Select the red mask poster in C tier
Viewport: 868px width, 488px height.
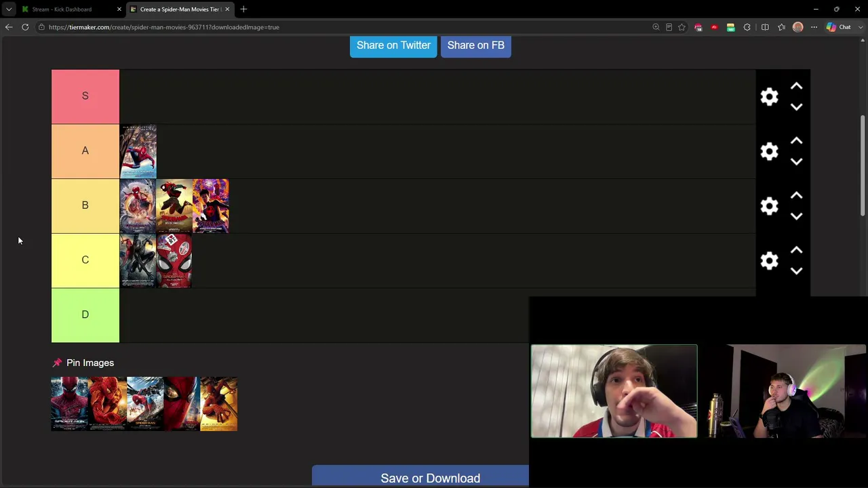coord(174,261)
